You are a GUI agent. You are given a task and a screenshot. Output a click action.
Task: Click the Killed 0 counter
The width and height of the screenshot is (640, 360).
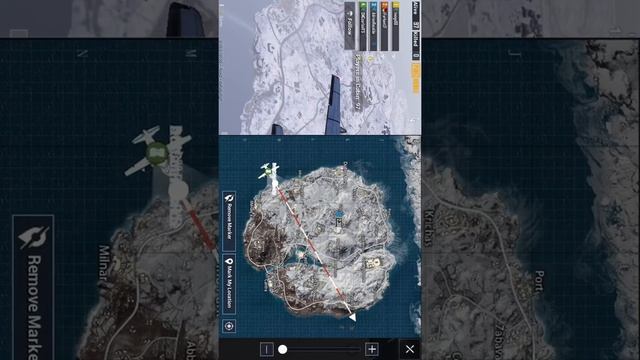[x=416, y=46]
